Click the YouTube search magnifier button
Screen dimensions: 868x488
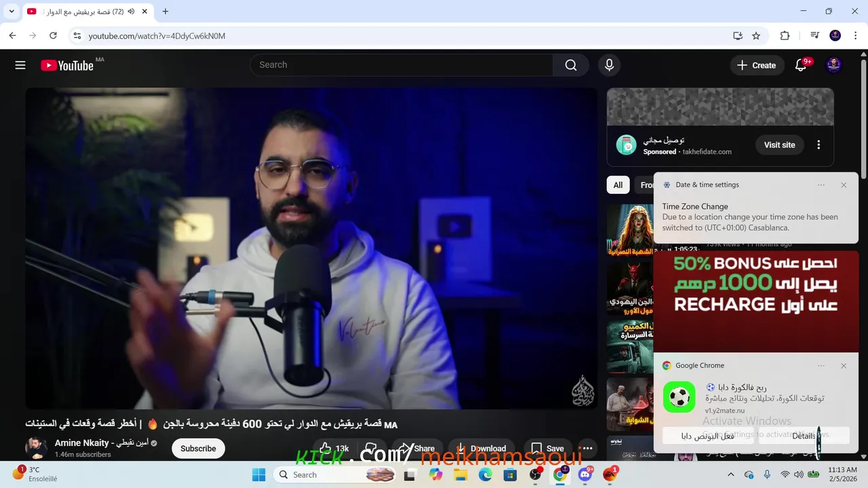tap(571, 65)
